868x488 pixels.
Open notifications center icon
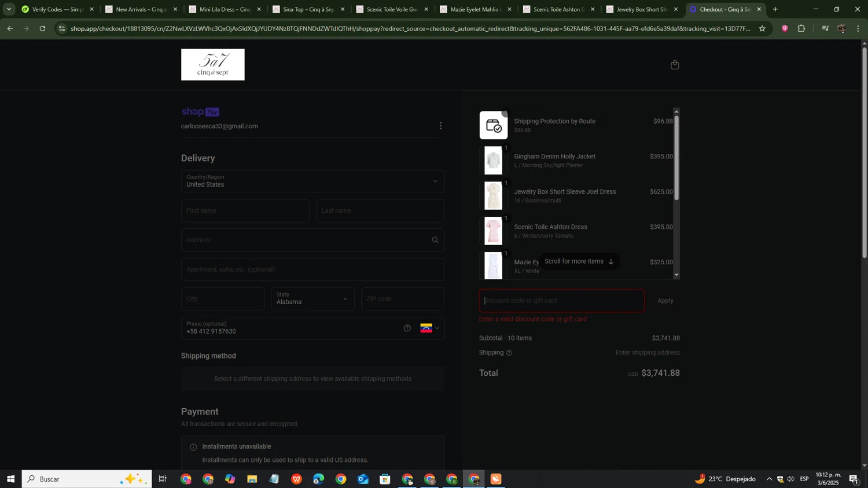(x=854, y=479)
